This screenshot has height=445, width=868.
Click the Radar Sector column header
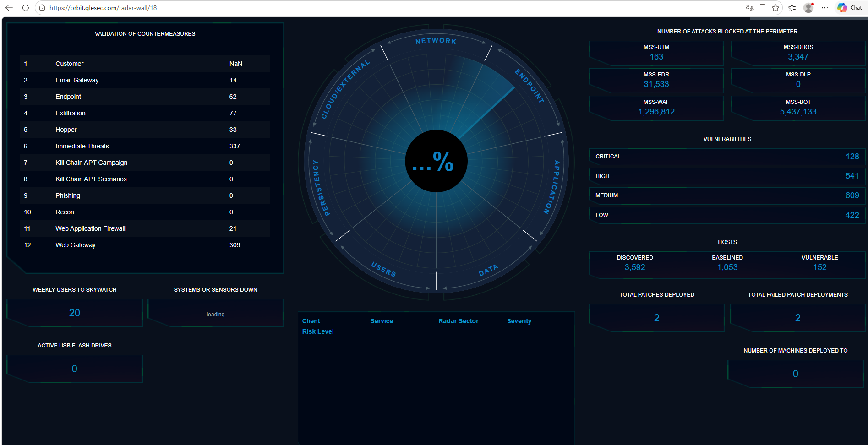point(458,321)
